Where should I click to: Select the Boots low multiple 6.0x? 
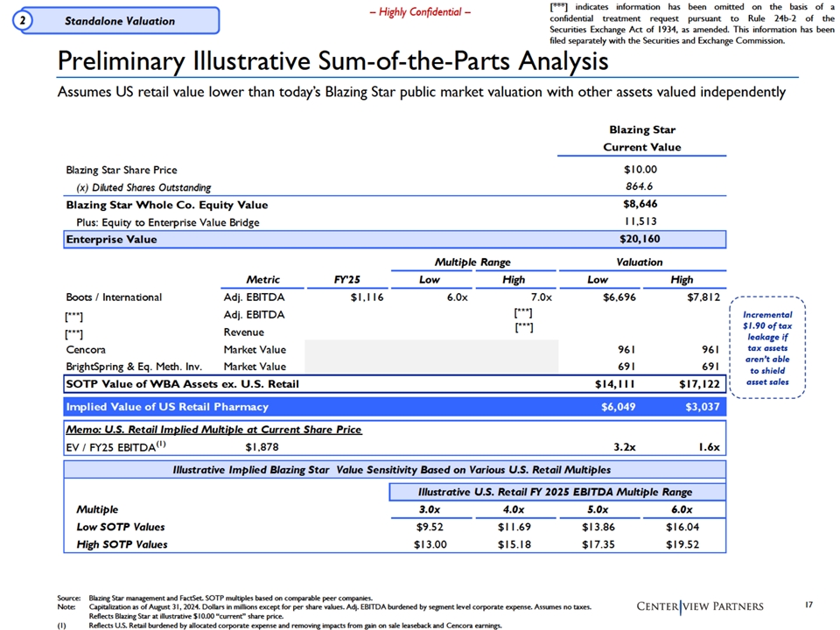click(458, 297)
